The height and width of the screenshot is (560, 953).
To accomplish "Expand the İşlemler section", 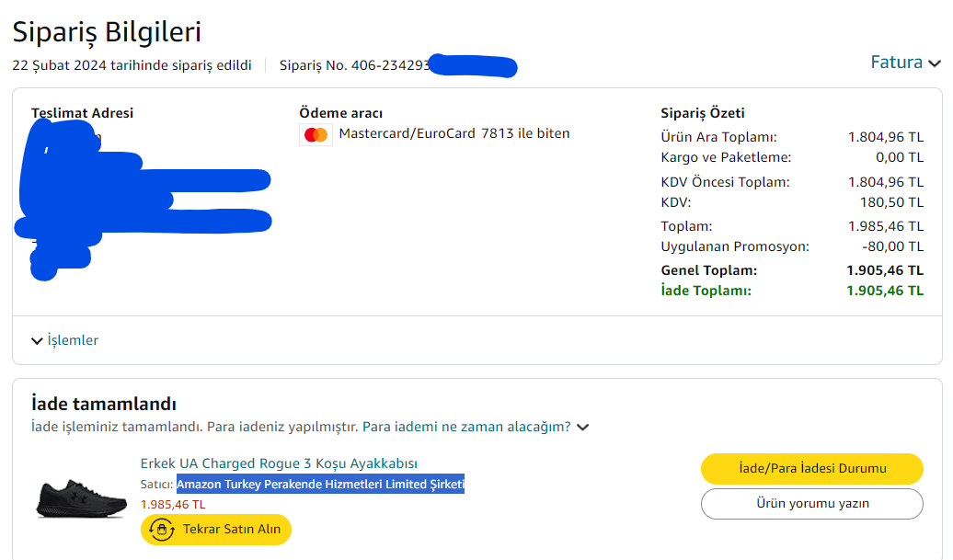I will coord(64,340).
